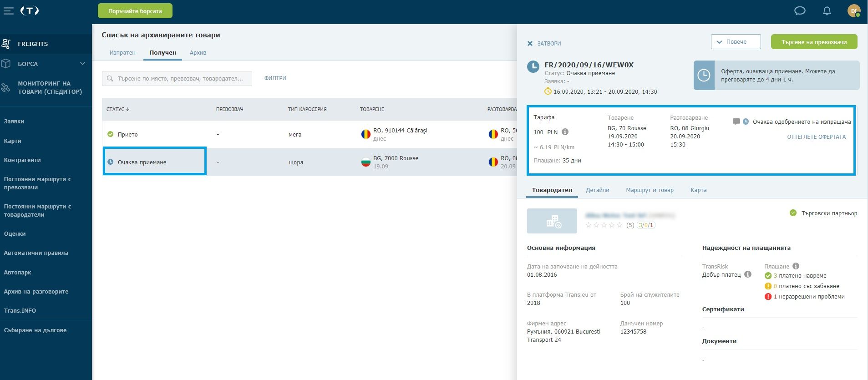Image resolution: width=868 pixels, height=380 pixels.
Task: Click the search magnifier icon
Action: click(110, 79)
